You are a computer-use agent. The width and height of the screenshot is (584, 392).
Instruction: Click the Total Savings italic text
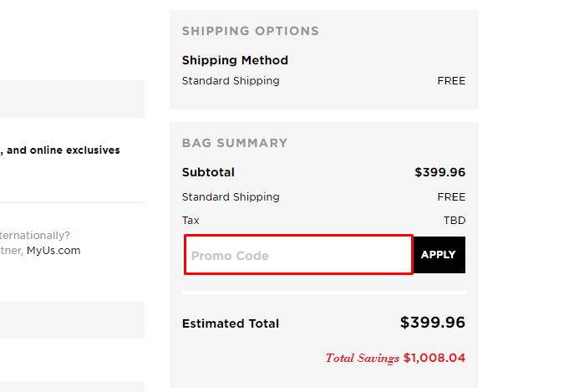(363, 358)
